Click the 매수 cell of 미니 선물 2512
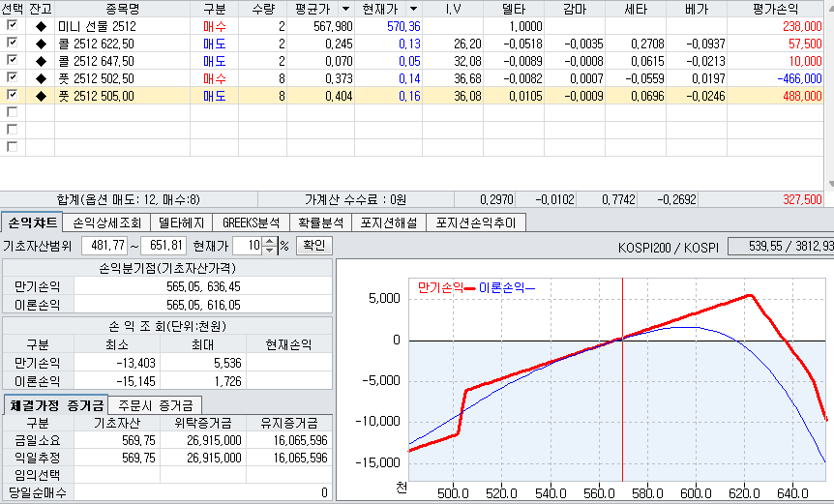 click(x=215, y=26)
